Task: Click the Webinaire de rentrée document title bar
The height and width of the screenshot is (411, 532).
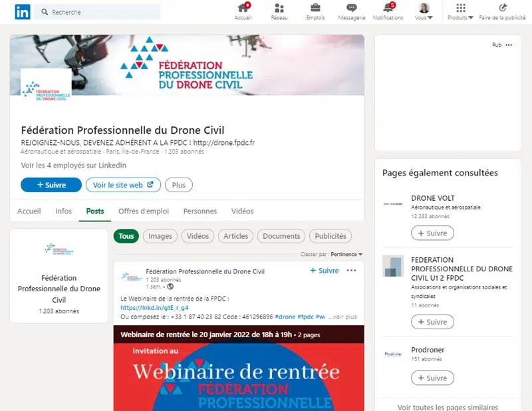Action: tap(239, 335)
